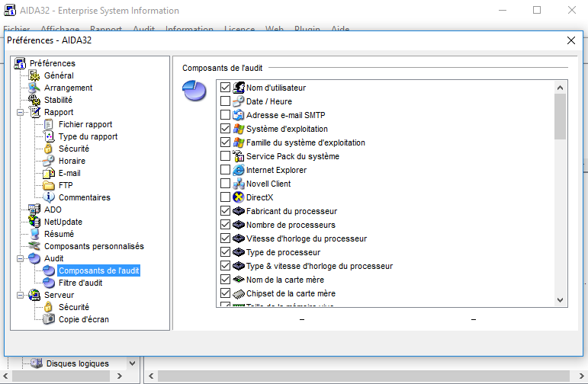The width and height of the screenshot is (588, 384).
Task: Collapse the Serveur tree node
Action: click(21, 295)
